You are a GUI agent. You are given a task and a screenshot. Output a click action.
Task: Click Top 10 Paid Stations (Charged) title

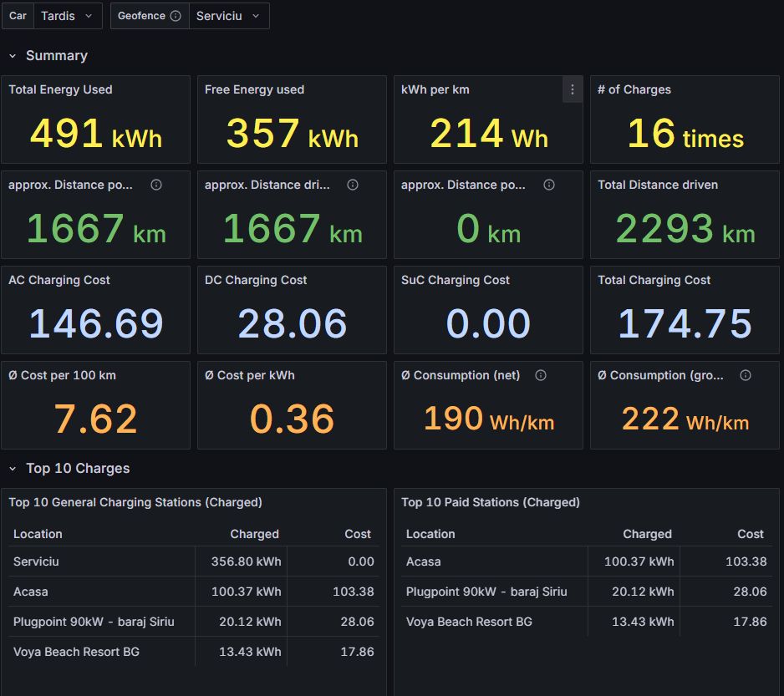click(490, 502)
